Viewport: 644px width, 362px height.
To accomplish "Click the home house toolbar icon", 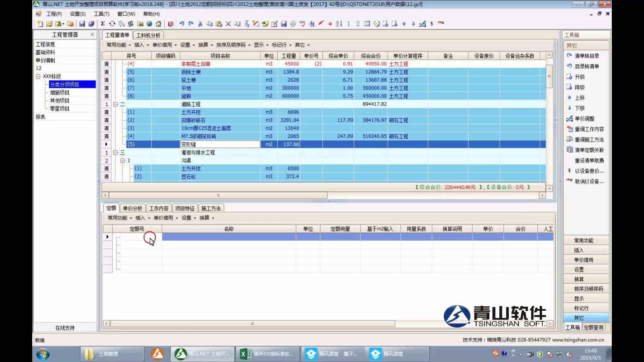I will coord(159,24).
